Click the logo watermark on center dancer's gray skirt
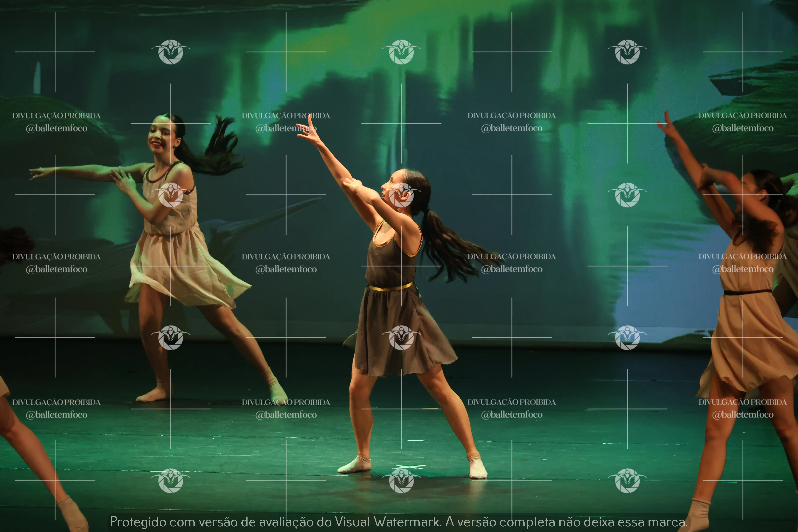 coord(401,338)
